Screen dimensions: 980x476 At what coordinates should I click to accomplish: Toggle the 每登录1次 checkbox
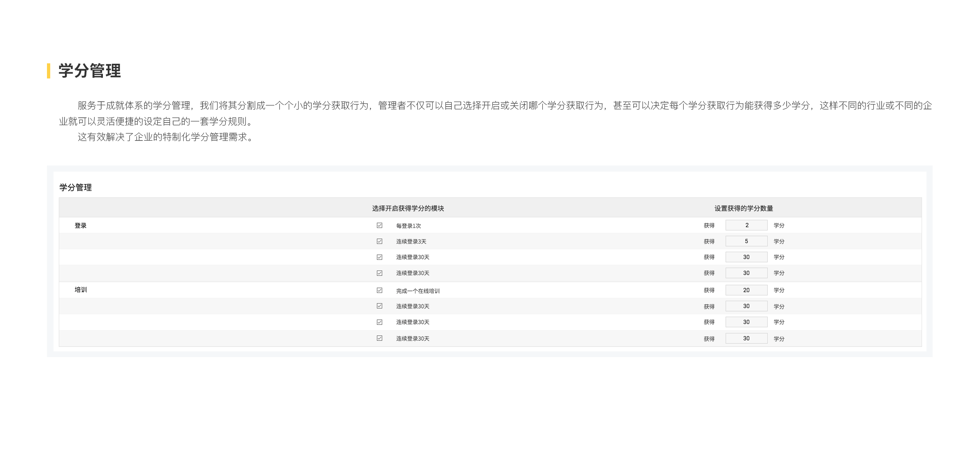(379, 225)
